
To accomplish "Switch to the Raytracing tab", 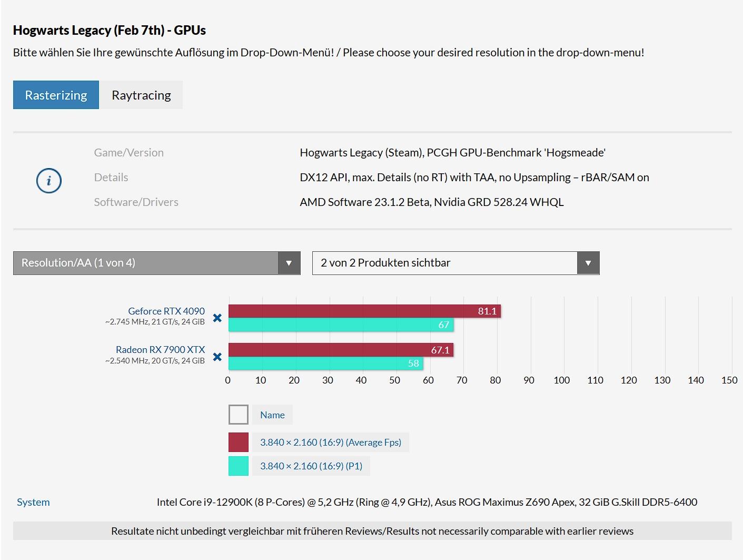I will (141, 95).
